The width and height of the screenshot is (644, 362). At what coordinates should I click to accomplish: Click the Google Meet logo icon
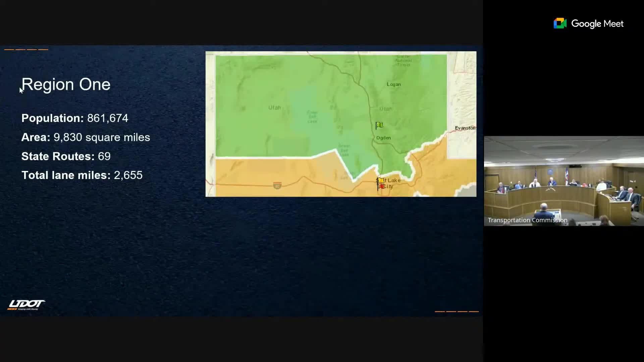pyautogui.click(x=560, y=23)
